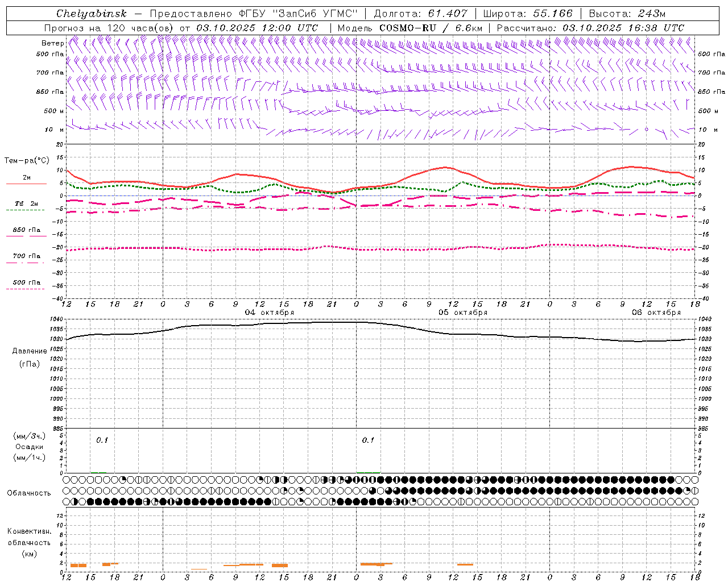Click orange convective bar at hour 13, 05 октября
The image size is (728, 582).
(x=465, y=564)
